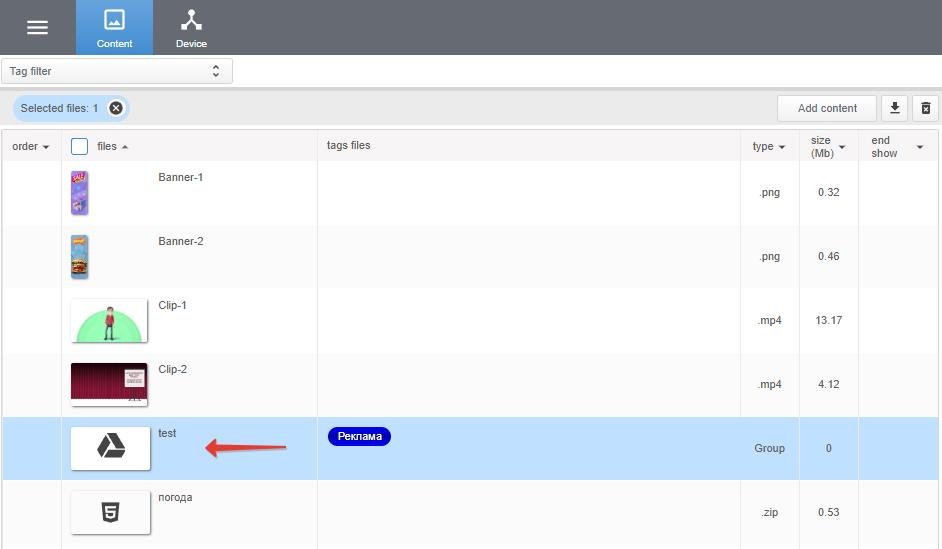The image size is (942, 549).
Task: Sort by the files column header
Action: pos(112,147)
